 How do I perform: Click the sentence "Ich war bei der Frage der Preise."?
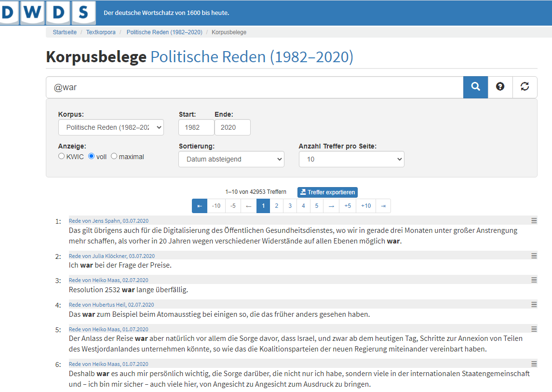click(x=120, y=265)
